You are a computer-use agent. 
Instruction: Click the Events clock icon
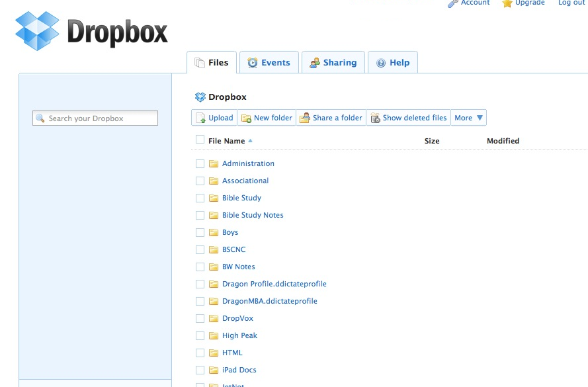point(253,63)
